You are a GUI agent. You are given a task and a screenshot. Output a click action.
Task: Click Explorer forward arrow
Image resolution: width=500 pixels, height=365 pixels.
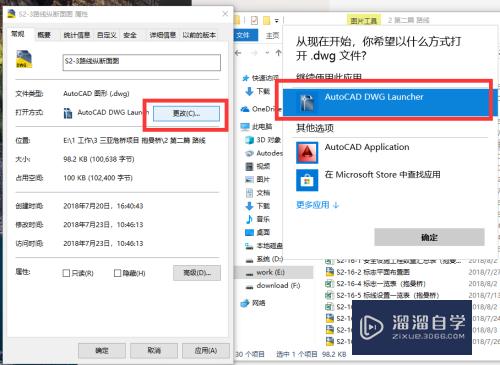[x=255, y=53]
